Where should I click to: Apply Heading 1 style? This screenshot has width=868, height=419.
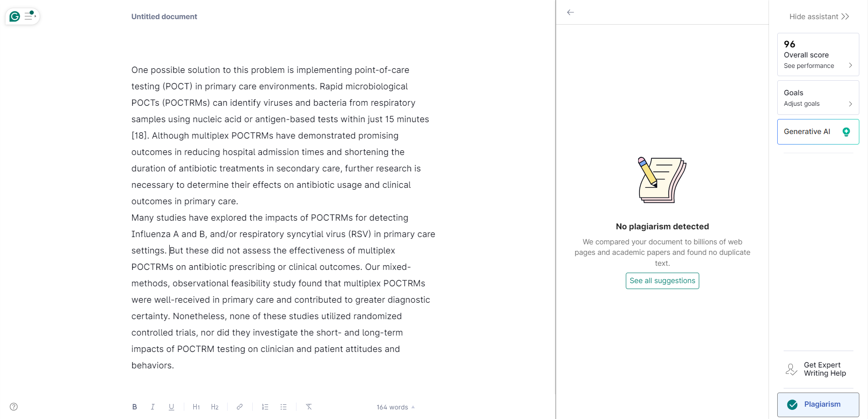coord(196,407)
